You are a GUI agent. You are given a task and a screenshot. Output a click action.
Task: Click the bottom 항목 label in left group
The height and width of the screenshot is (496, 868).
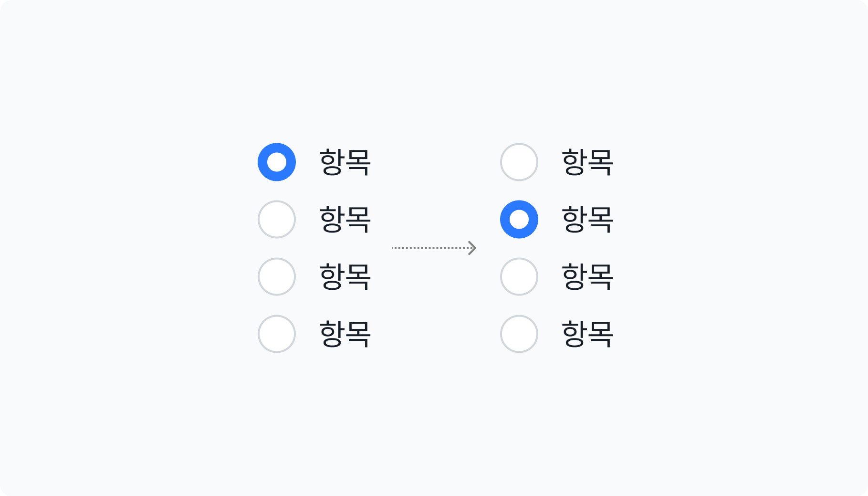(345, 334)
